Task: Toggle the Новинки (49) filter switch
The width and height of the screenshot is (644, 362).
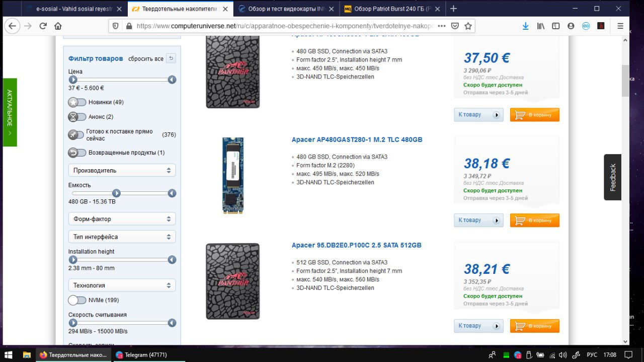Action: click(77, 102)
